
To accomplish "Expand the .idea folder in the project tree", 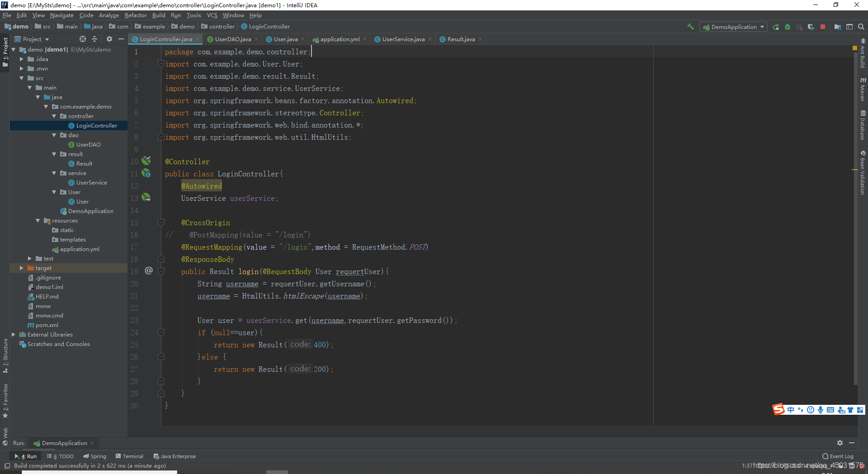I will click(x=21, y=59).
